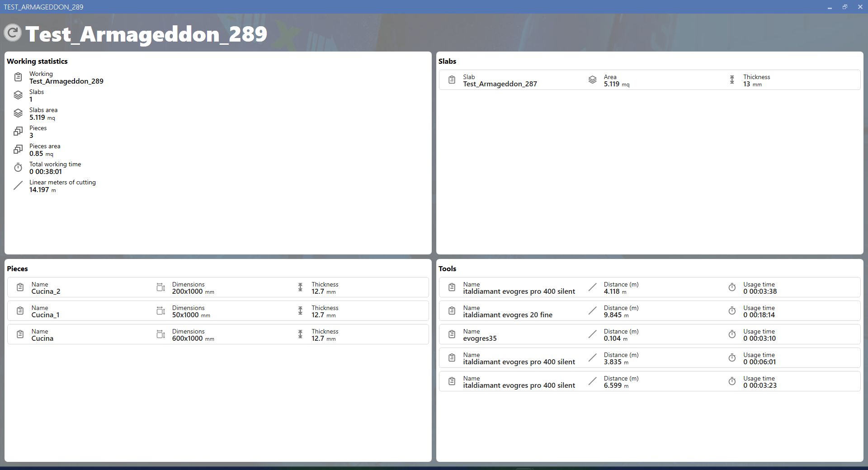The height and width of the screenshot is (470, 868).
Task: Click clipboard icon next to Working label
Action: coord(18,77)
